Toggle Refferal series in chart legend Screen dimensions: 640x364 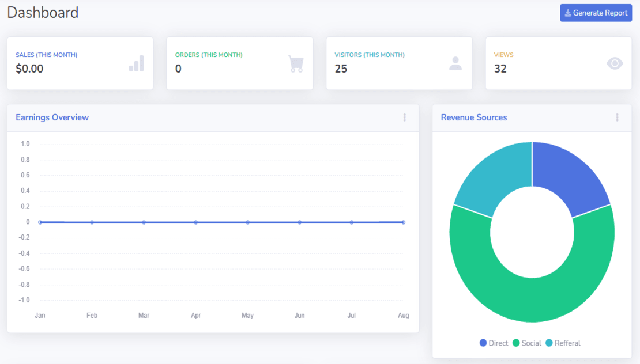pyautogui.click(x=562, y=343)
